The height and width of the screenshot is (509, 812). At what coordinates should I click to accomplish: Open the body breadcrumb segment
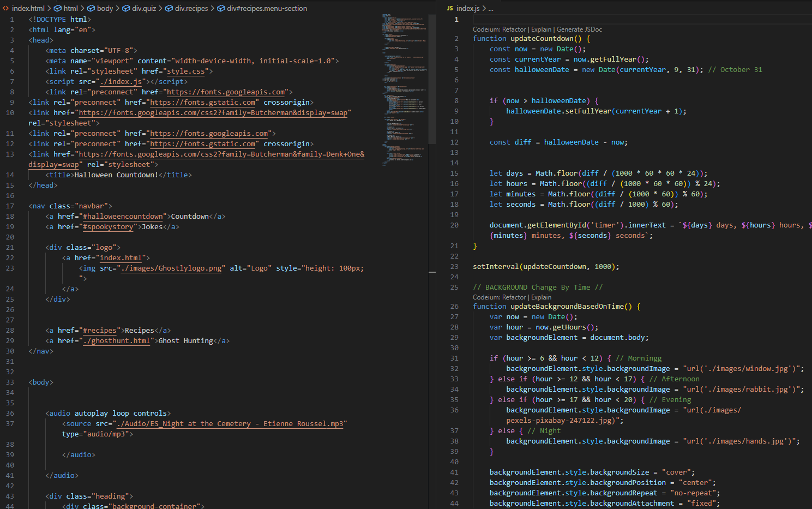(x=100, y=8)
